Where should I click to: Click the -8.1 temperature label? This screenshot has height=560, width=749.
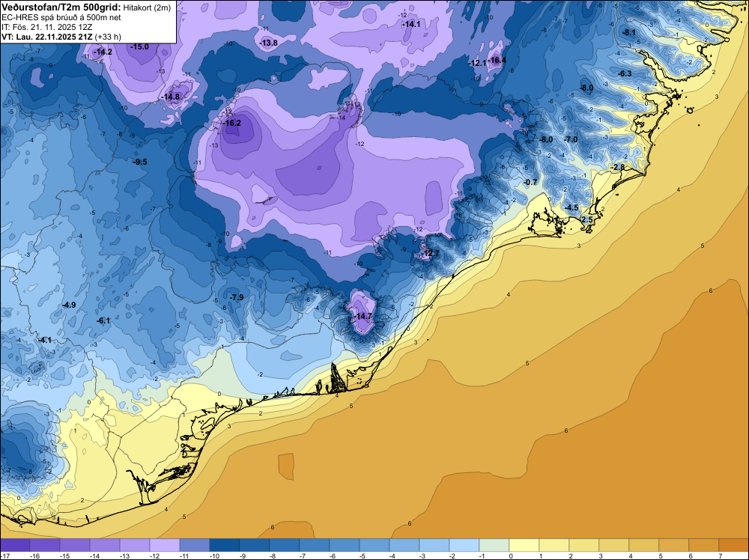click(x=628, y=32)
